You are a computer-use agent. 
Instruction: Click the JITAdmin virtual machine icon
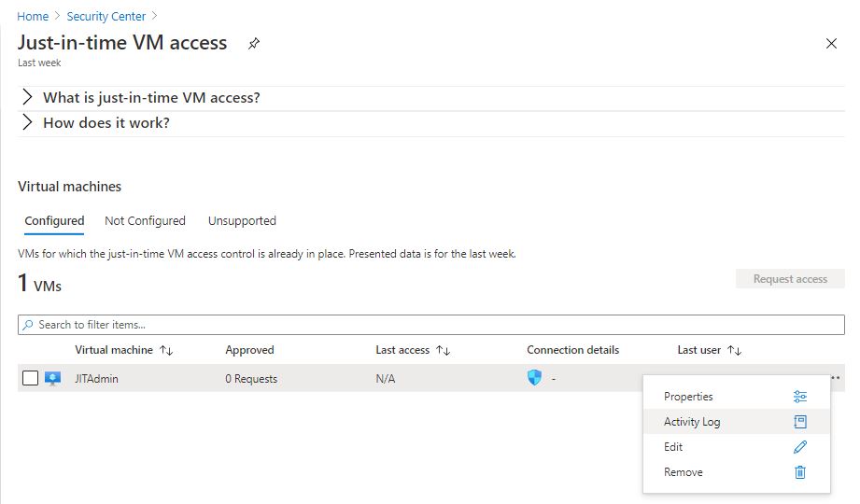pyautogui.click(x=52, y=378)
